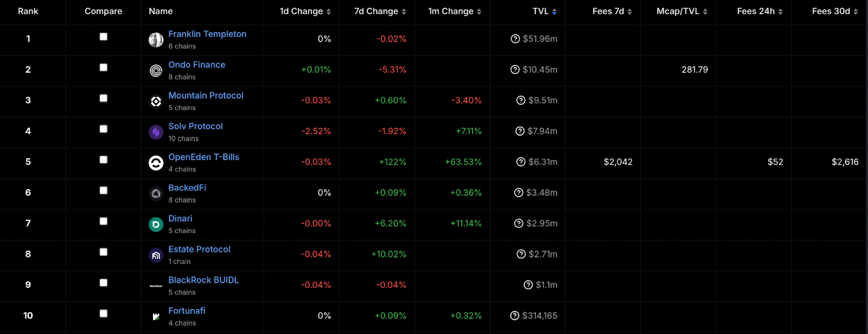Tick the compare checkbox for Franklin Templeton
Viewport: 868px width, 334px height.
point(103,37)
